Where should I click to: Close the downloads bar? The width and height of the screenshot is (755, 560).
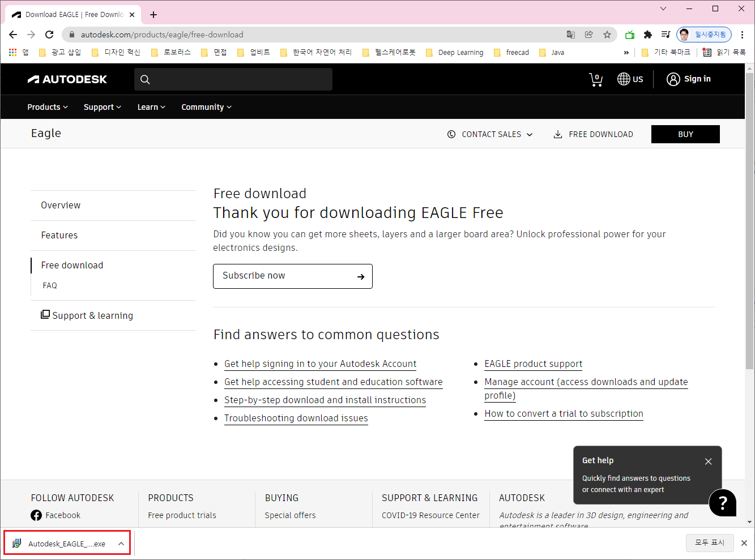point(744,543)
